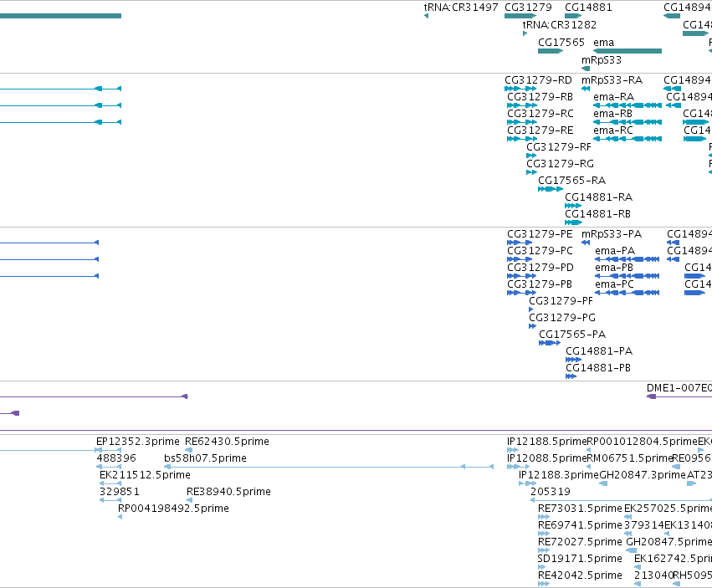The image size is (712, 588).
Task: Select the 488396 alignment label
Action: coord(115,458)
